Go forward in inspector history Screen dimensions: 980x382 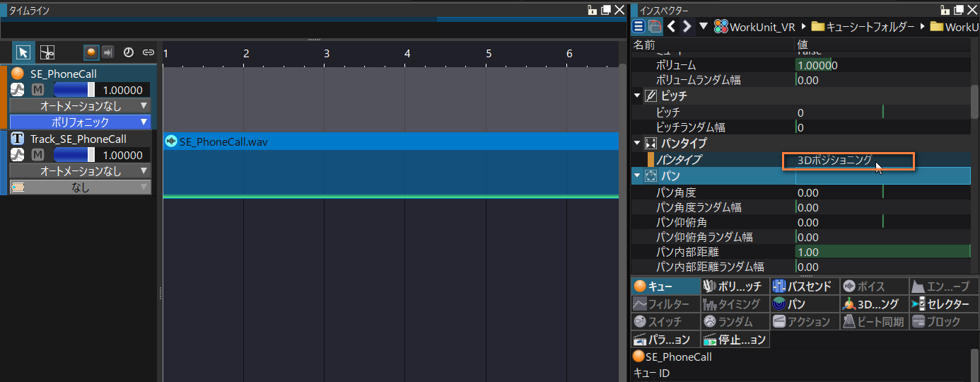tap(687, 27)
